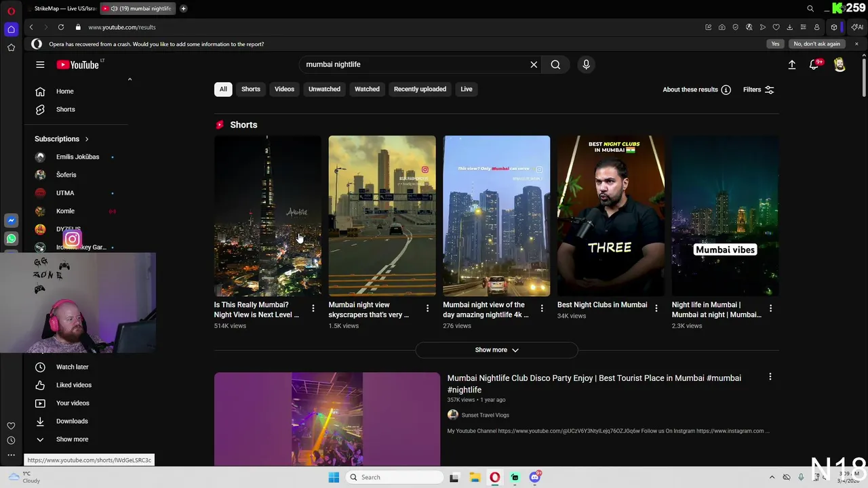Open Windows Start menu
The width and height of the screenshot is (868, 488).
pyautogui.click(x=334, y=477)
